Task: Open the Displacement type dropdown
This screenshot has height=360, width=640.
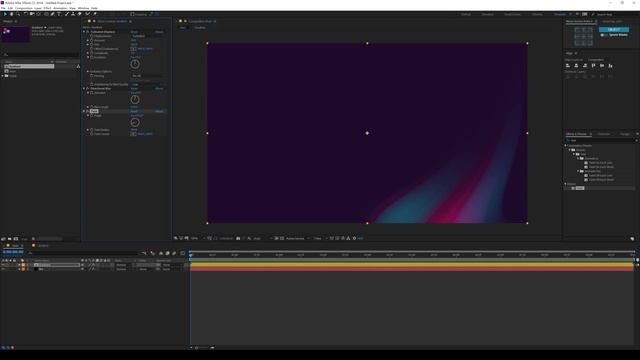Action: click(147, 36)
